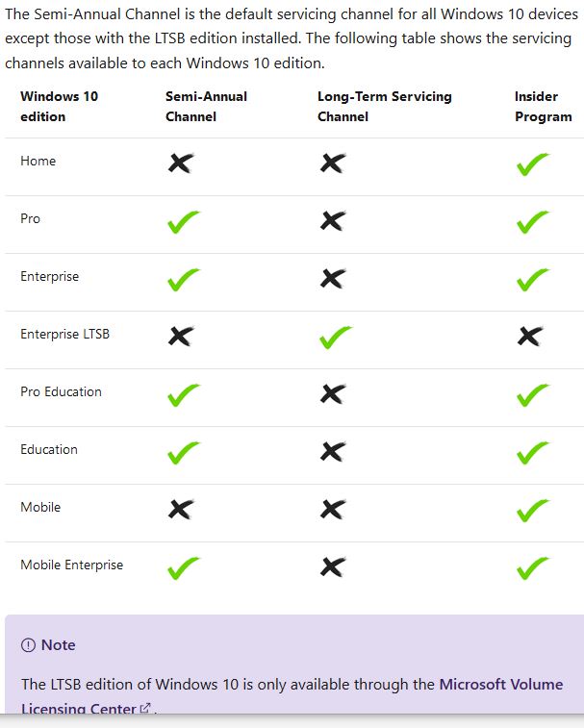Click the Enterprise LTSB Insider Program cross
This screenshot has width=584, height=728.
(x=530, y=337)
